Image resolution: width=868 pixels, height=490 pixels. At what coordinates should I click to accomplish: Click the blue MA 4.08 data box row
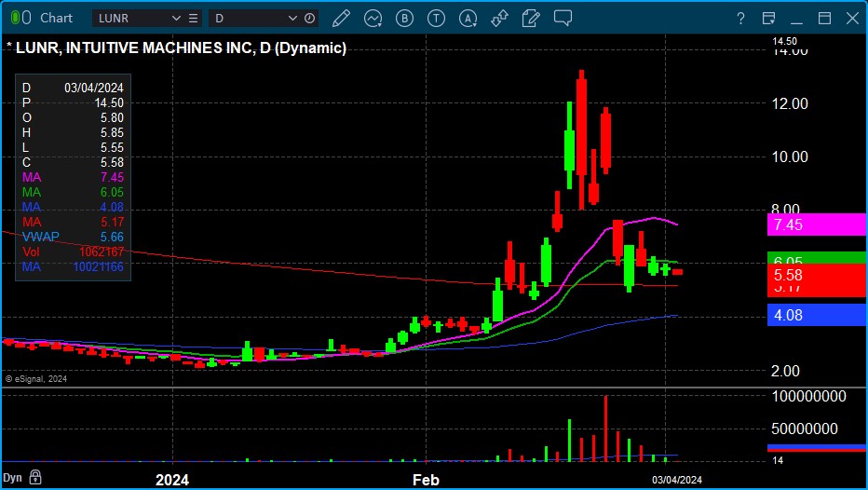(x=73, y=207)
